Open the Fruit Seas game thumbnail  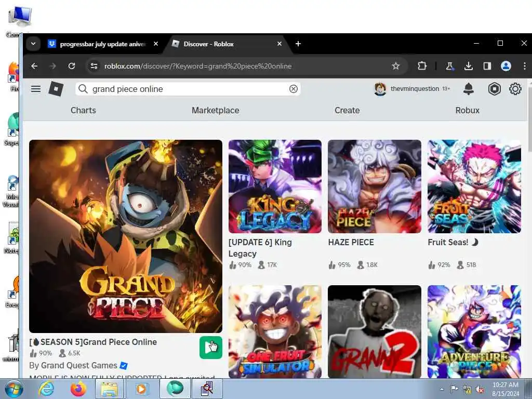[x=474, y=187]
